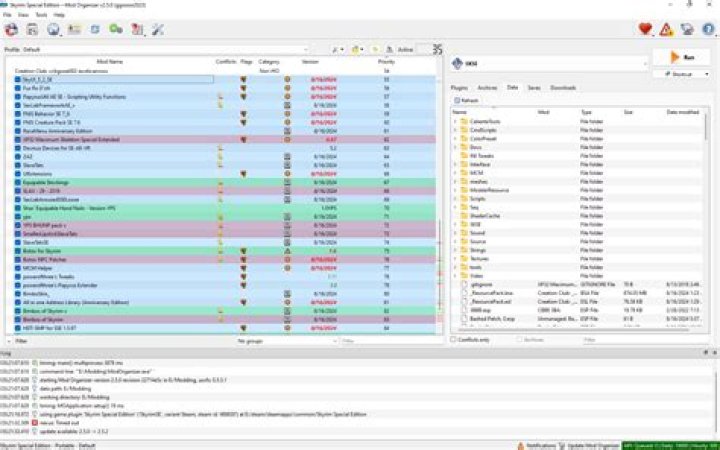Open the Notifications warning triangle icon

coord(666,30)
